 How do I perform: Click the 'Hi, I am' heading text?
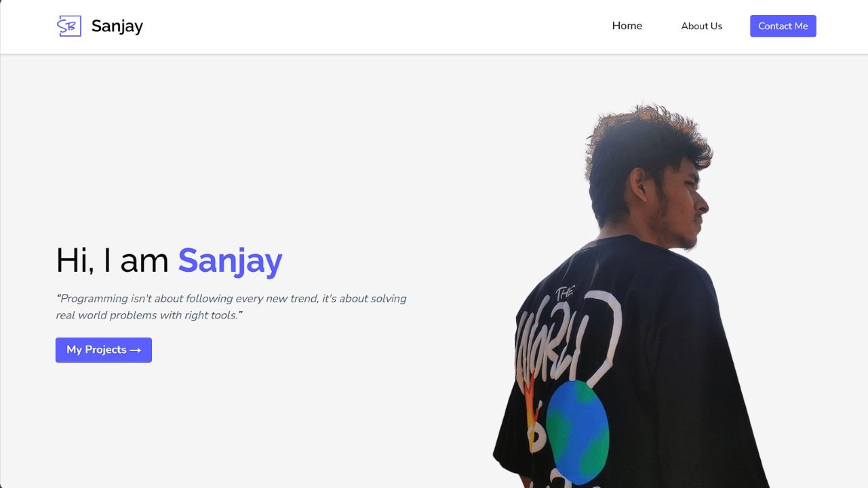(x=113, y=261)
